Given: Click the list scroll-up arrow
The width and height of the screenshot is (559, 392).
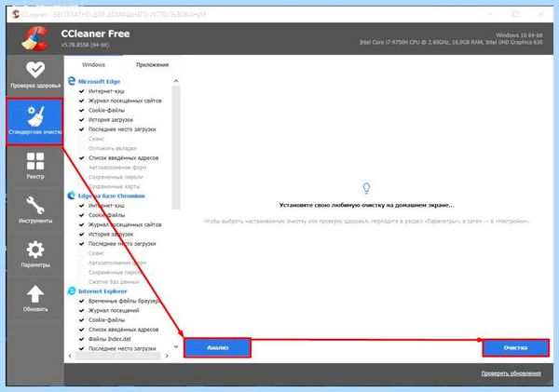Looking at the screenshot, I should [176, 81].
